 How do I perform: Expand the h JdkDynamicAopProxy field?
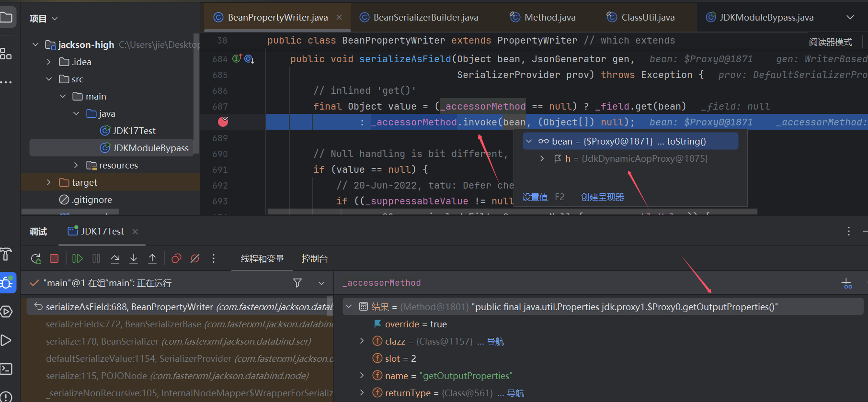click(x=542, y=158)
